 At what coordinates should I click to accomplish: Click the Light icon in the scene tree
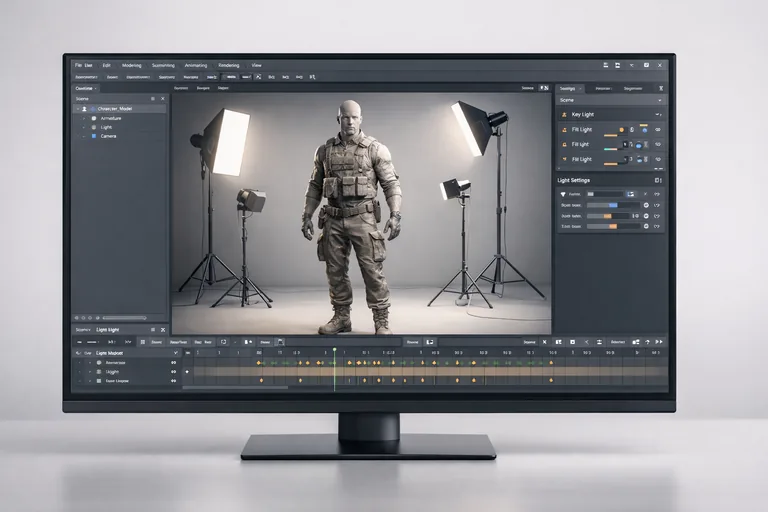(93, 127)
